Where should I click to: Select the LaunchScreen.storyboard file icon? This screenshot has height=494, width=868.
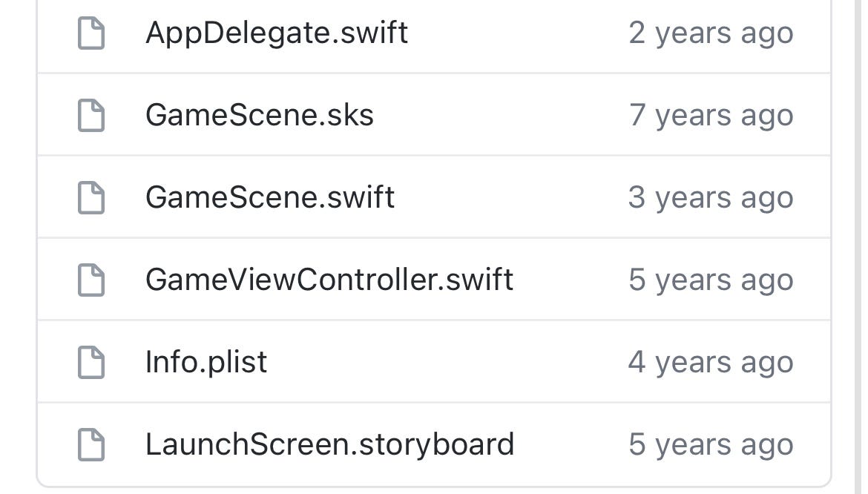(x=91, y=445)
